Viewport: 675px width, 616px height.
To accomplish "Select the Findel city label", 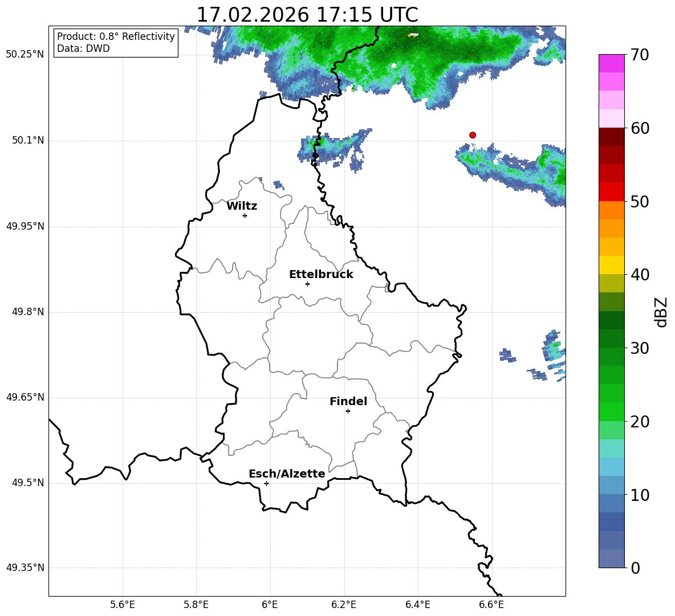I will 348,401.
